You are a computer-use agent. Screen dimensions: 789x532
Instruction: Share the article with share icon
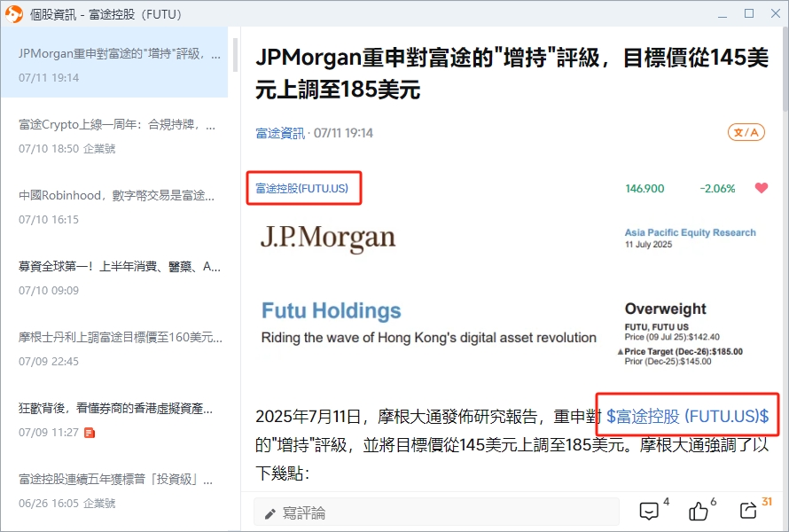[x=748, y=511]
